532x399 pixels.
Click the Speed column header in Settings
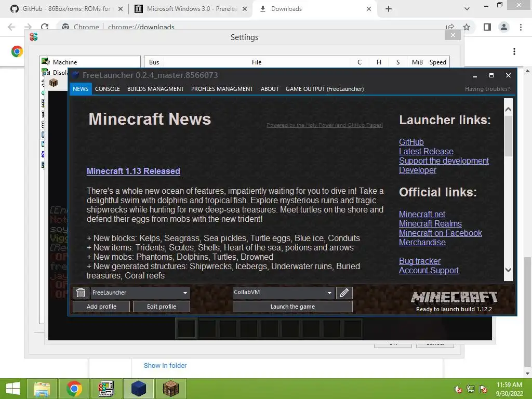click(437, 62)
